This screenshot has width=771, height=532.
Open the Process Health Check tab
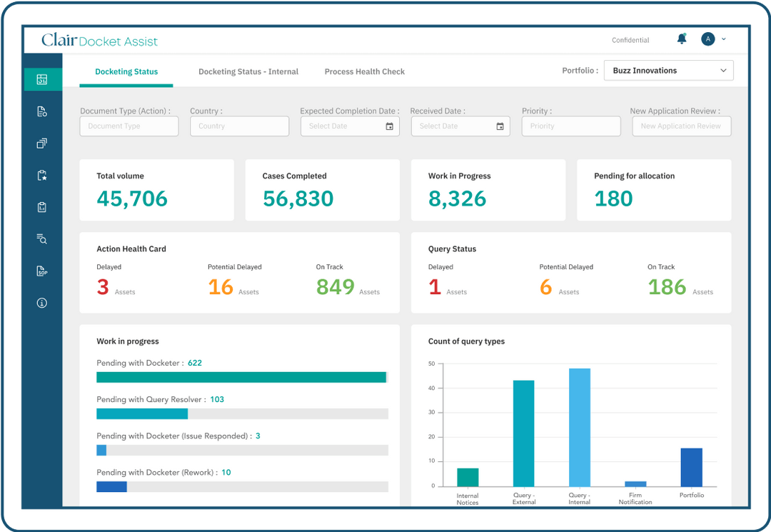365,71
